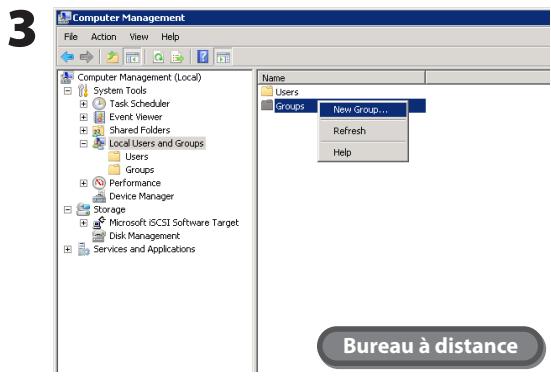The width and height of the screenshot is (551, 376).
Task: Expand the Performance node
Action: tap(84, 183)
